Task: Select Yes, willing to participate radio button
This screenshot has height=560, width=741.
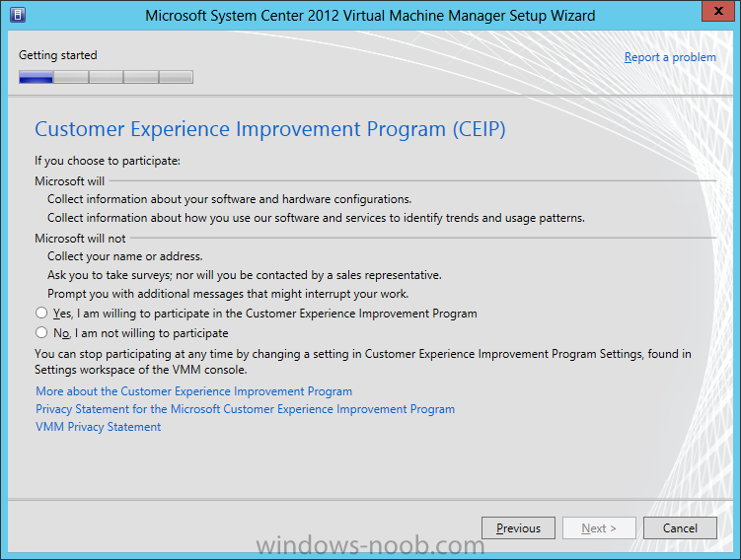Action: pos(41,314)
